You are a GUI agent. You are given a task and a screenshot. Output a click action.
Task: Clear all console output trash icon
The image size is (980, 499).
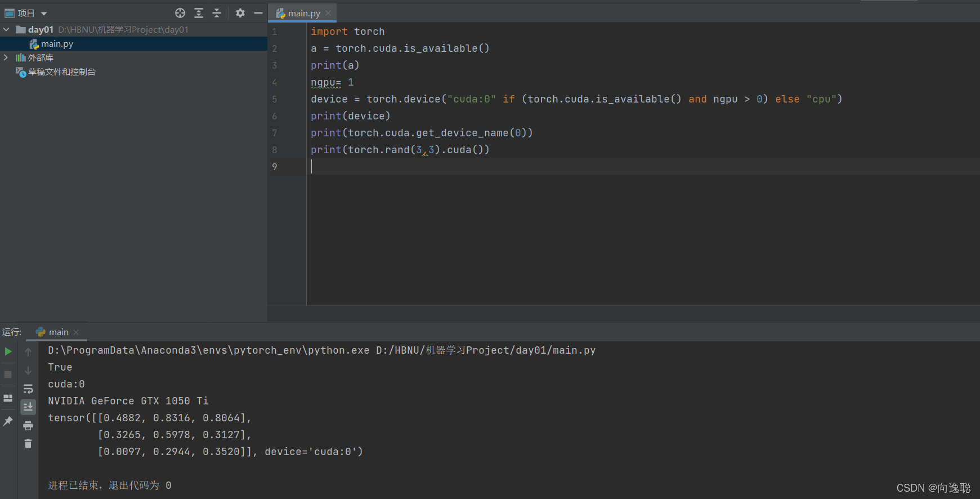[x=28, y=444]
